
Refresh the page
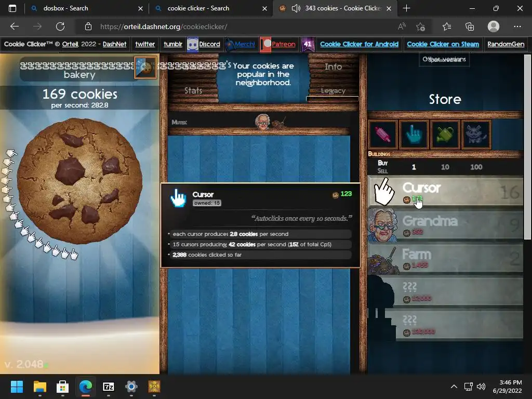[60, 26]
